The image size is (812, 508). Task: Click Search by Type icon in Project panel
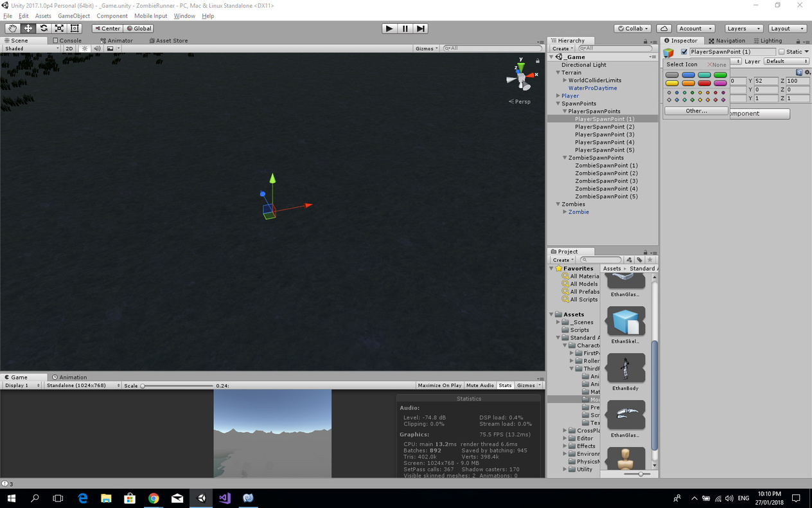pos(629,260)
